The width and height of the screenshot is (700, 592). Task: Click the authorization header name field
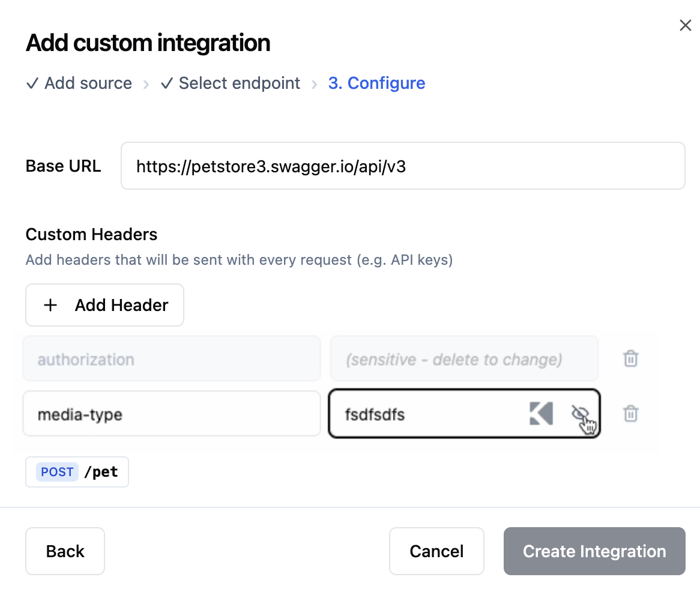click(x=171, y=358)
